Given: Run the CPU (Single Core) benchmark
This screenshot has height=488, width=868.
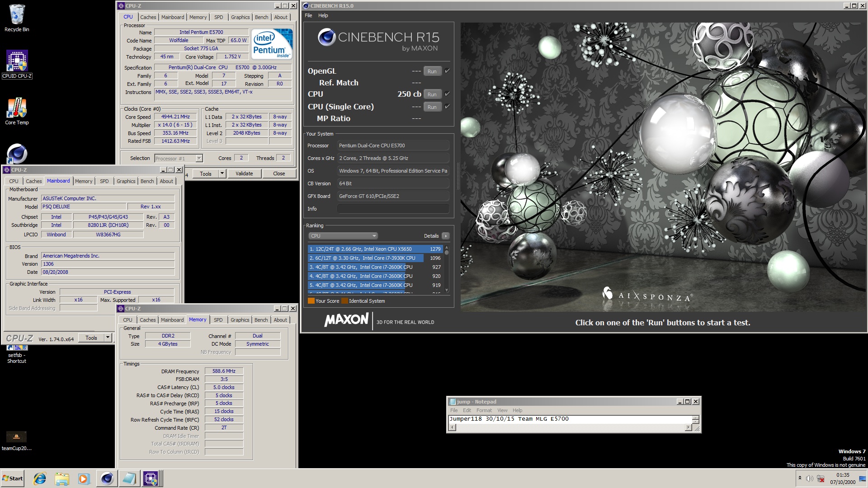Looking at the screenshot, I should pyautogui.click(x=432, y=107).
